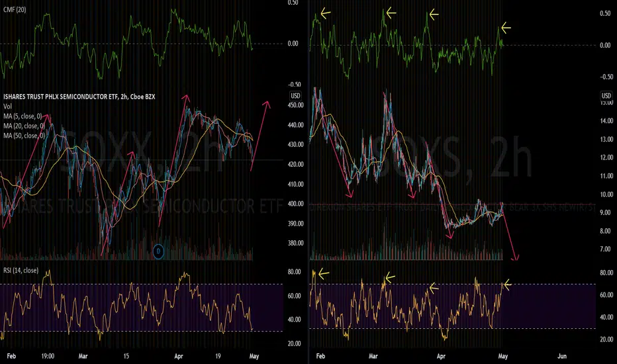The height and width of the screenshot is (364, 617).
Task: Select the ISHARES TRUST PHLX SEMICONDUCTOR ETF title
Action: coord(79,97)
